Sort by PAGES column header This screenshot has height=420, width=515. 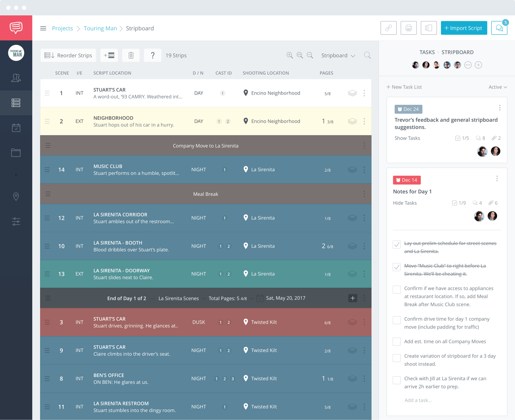[326, 73]
